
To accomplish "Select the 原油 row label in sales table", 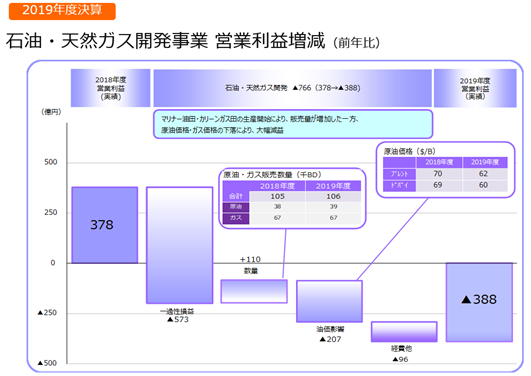I will [x=236, y=207].
